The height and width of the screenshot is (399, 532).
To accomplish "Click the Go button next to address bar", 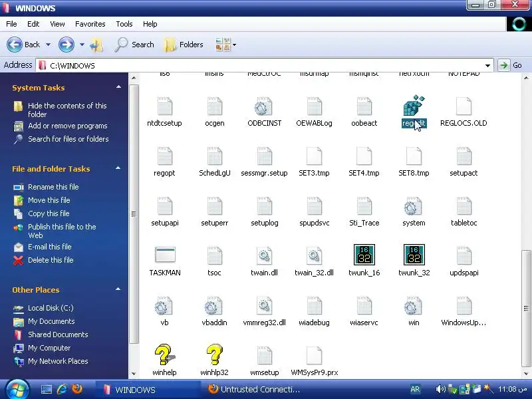I will tap(511, 65).
